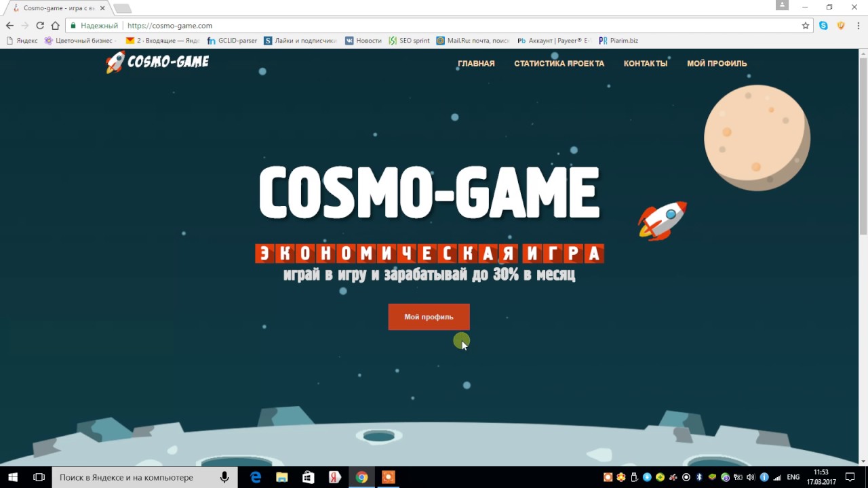Switch input language ENG
868x488 pixels.
(793, 477)
